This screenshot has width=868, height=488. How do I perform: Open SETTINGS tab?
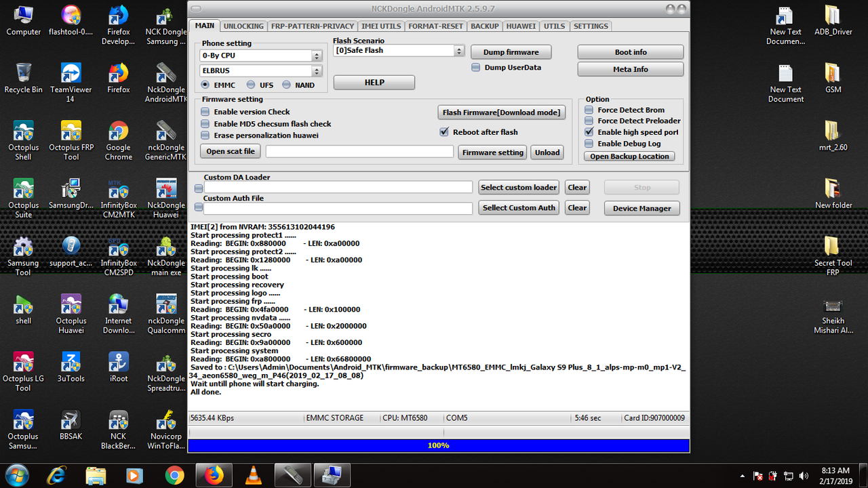click(591, 26)
